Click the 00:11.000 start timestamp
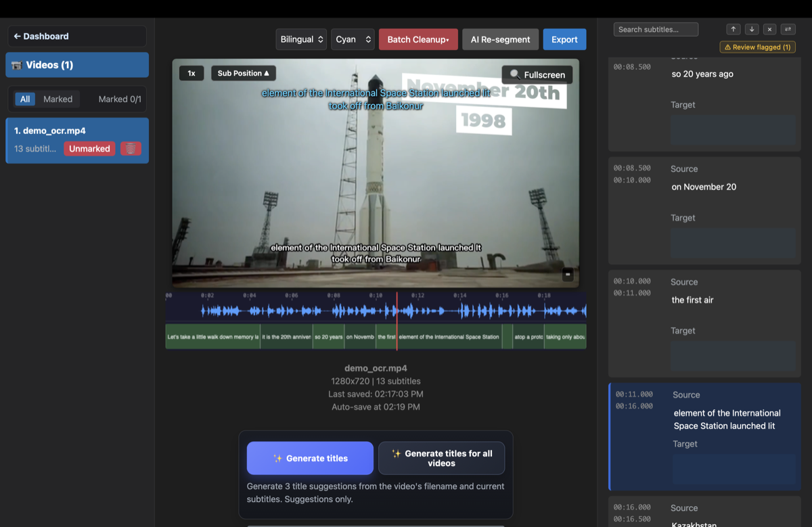Screen dimensions: 812x527 [x=634, y=394]
